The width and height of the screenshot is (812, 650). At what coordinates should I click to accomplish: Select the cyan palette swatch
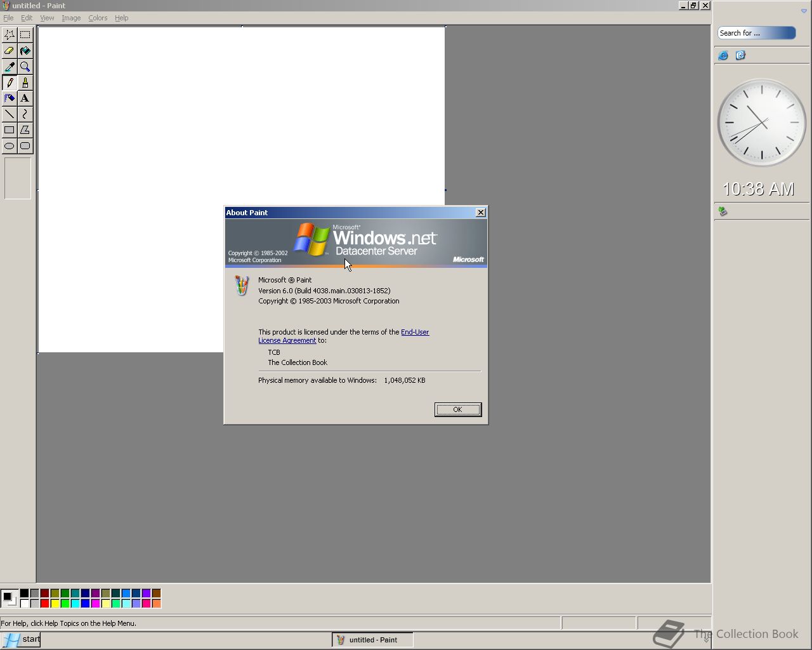point(75,603)
